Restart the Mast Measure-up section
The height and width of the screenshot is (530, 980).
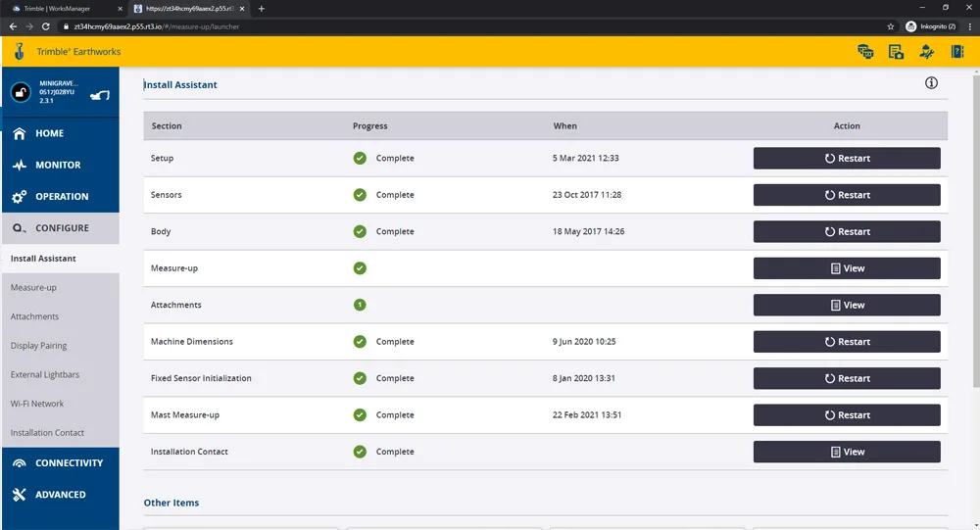click(x=847, y=415)
